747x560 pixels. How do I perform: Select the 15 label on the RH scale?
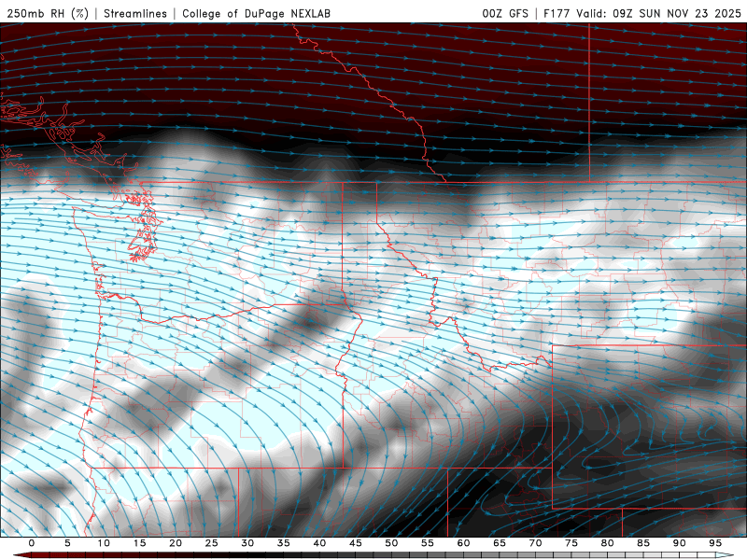(139, 543)
